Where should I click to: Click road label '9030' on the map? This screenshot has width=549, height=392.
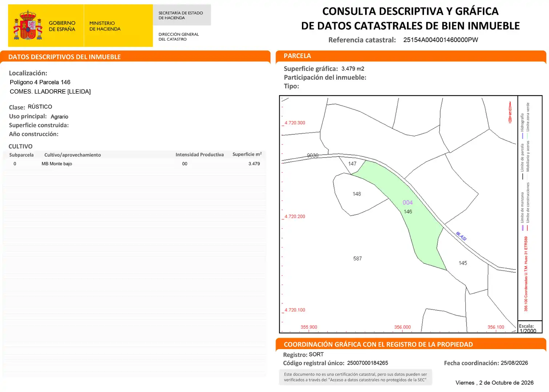pyautogui.click(x=313, y=155)
